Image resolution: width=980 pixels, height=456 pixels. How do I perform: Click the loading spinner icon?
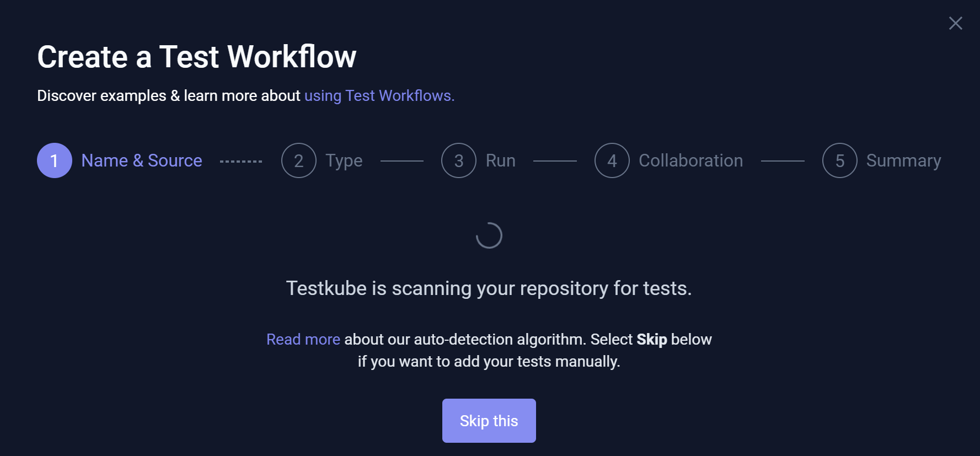(489, 235)
